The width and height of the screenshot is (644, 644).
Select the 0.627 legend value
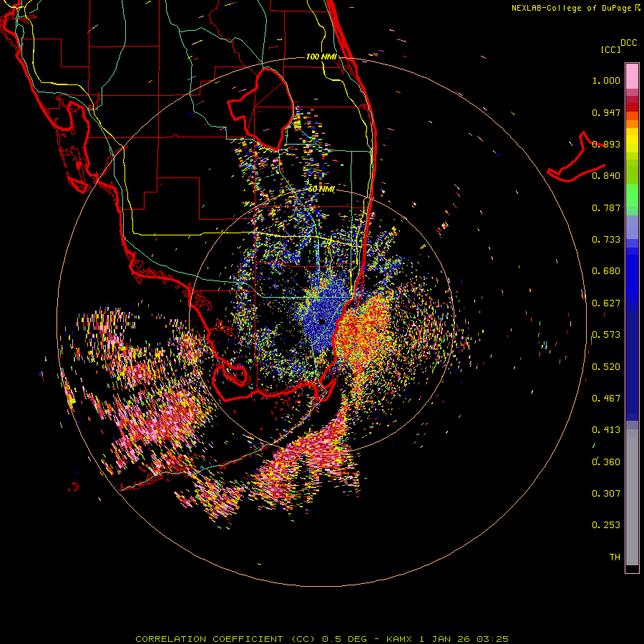click(606, 303)
